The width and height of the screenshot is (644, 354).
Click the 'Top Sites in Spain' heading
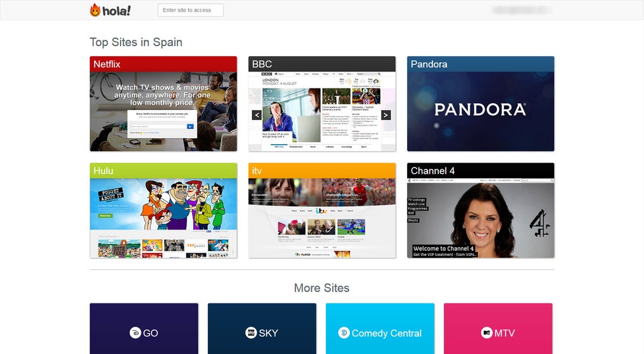pyautogui.click(x=136, y=42)
